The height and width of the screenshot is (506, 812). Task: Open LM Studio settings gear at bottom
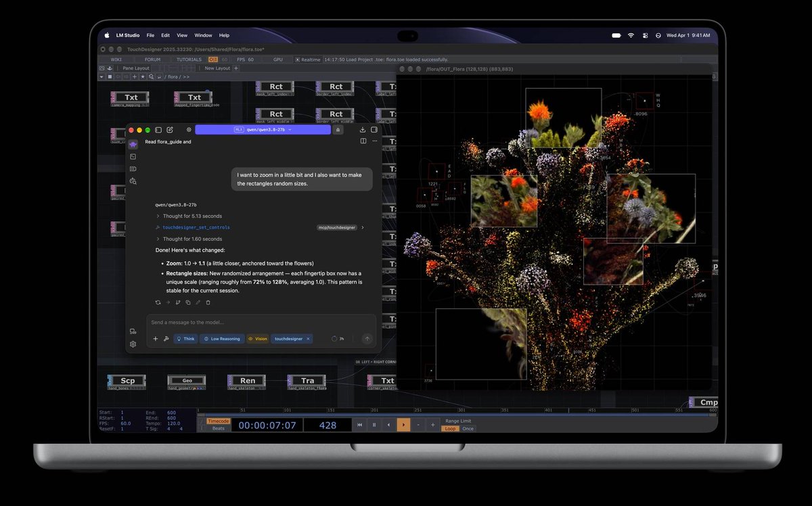pos(133,344)
